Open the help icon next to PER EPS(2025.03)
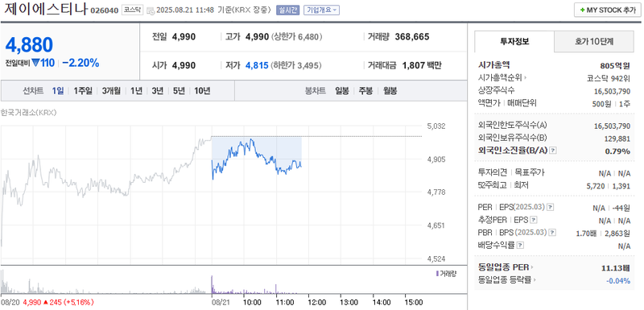The height and width of the screenshot is (310, 644). point(551,208)
